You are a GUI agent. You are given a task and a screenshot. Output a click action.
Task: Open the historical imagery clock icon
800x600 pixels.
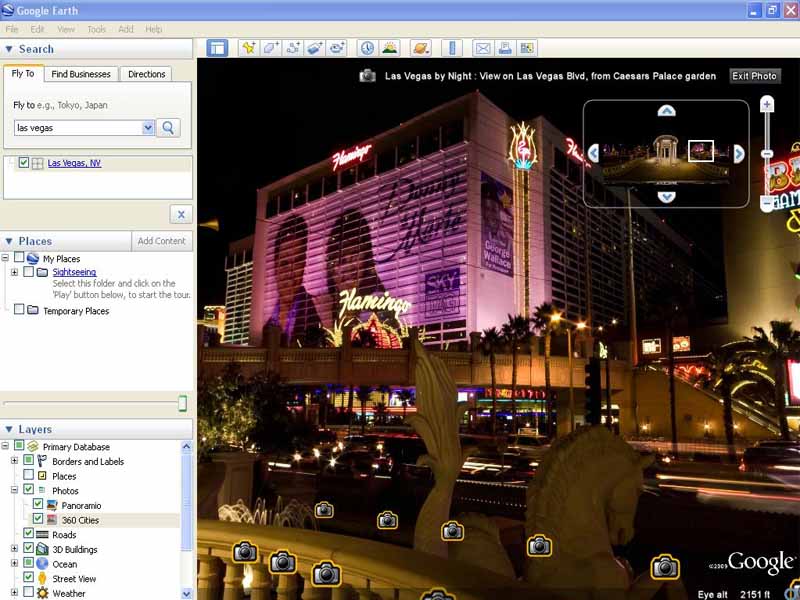click(x=367, y=48)
